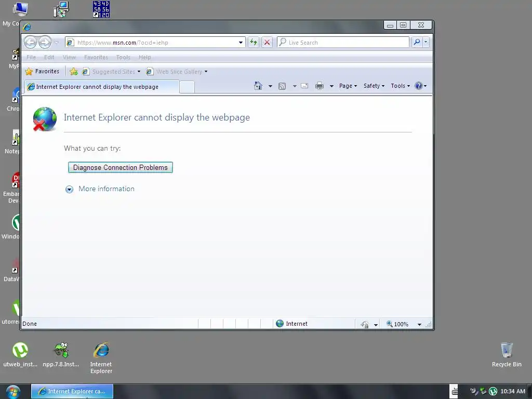Go back with the Back arrow button

click(31, 43)
